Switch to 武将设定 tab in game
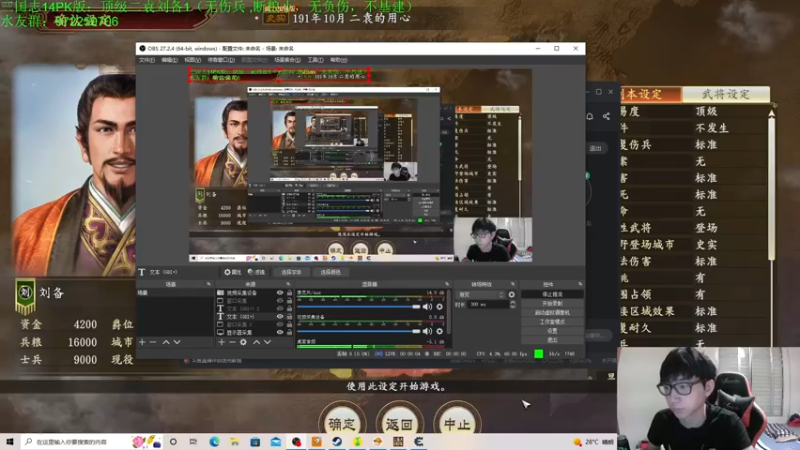The image size is (800, 450). 726,94
